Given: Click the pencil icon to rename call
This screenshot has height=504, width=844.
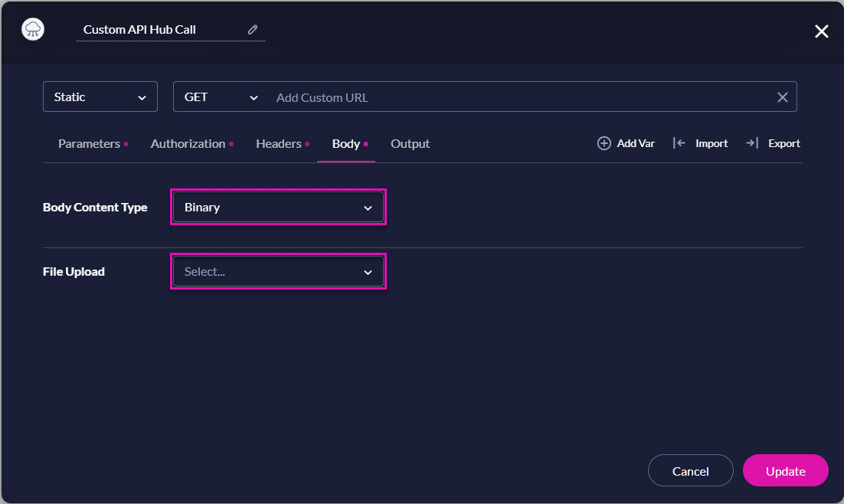Looking at the screenshot, I should [253, 30].
